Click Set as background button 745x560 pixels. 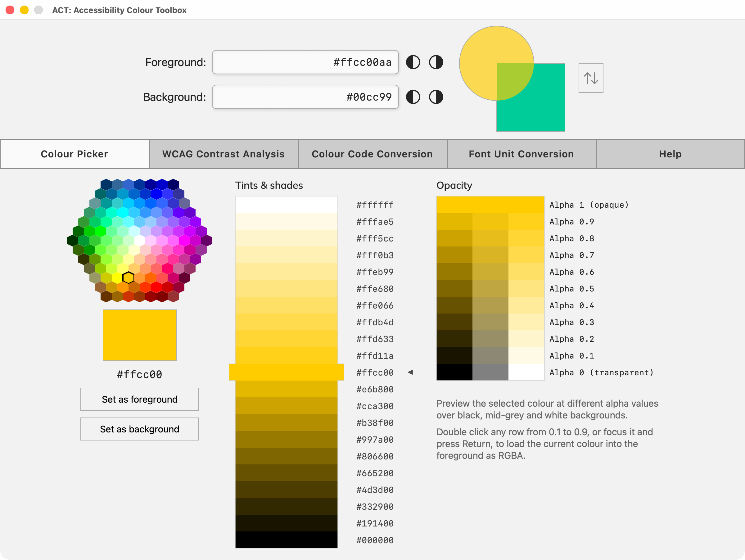pos(139,429)
